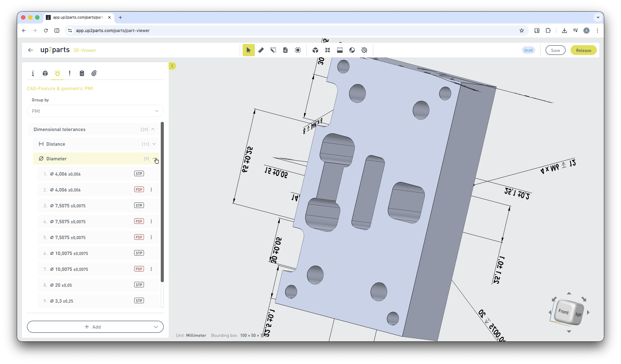
Task: Toggle the crossed-out hatched globe icon
Action: coord(364,50)
